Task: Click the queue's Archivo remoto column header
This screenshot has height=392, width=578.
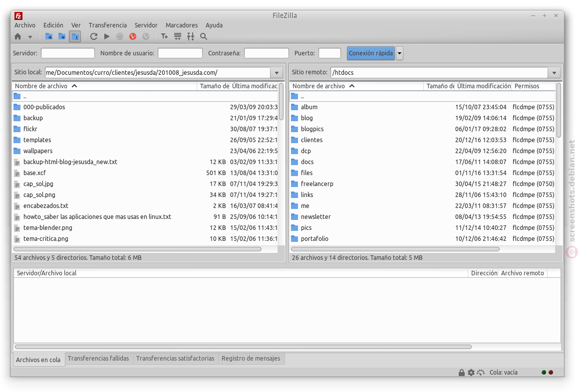Action: point(522,273)
